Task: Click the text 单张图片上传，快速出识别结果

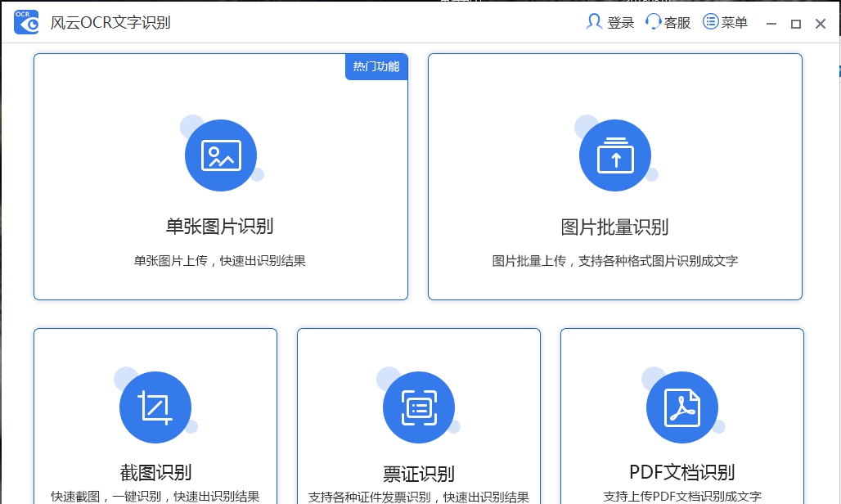Action: pyautogui.click(x=221, y=260)
